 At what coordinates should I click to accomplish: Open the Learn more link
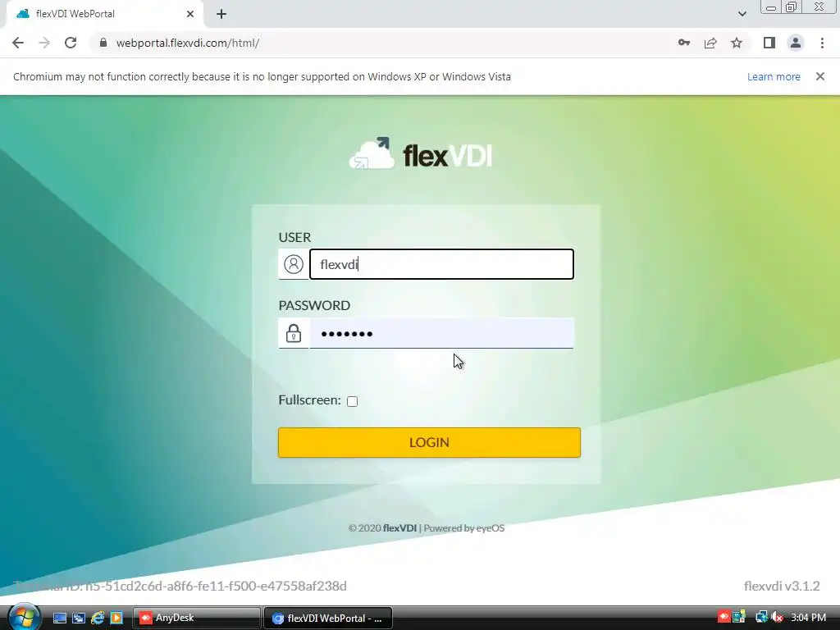point(774,76)
